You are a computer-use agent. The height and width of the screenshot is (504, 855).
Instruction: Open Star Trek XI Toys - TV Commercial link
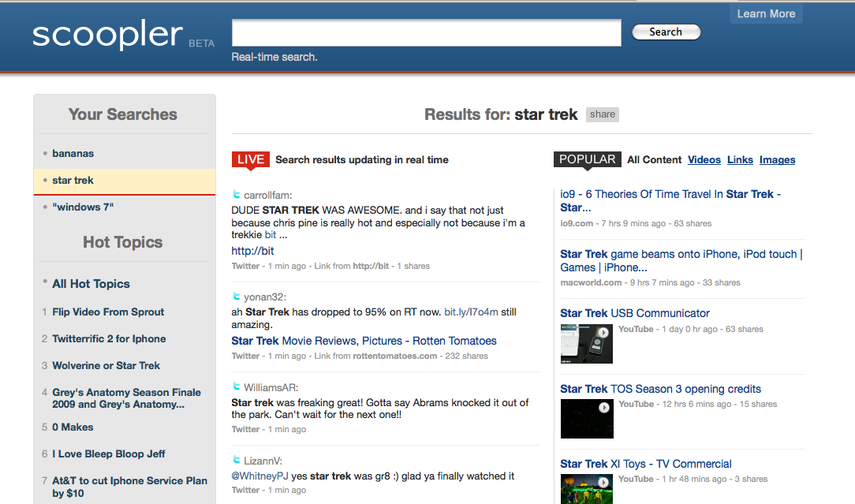[x=646, y=464]
